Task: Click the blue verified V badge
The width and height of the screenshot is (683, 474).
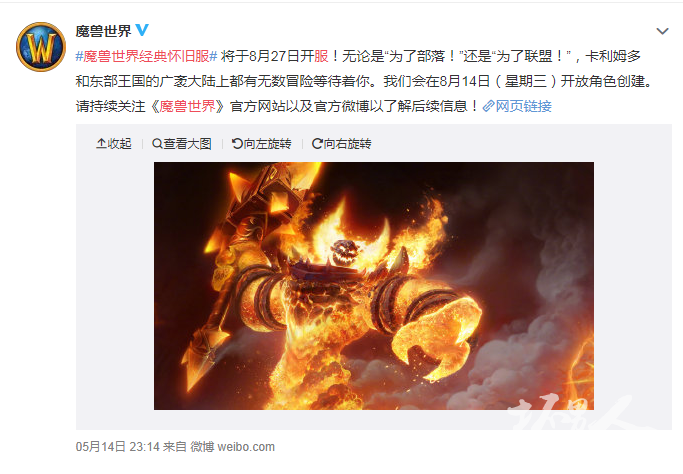Action: [142, 30]
